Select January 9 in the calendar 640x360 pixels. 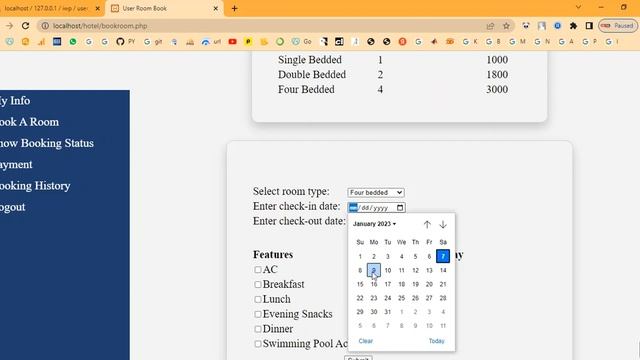click(x=373, y=270)
